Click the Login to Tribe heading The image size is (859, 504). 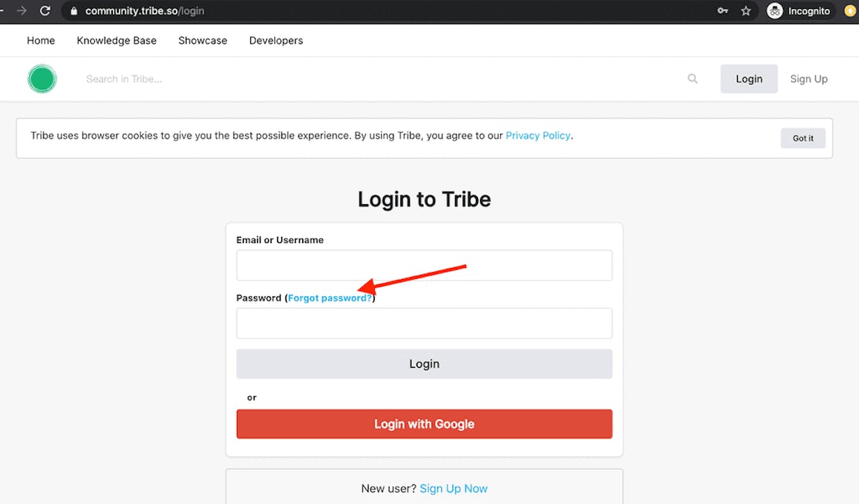click(424, 199)
